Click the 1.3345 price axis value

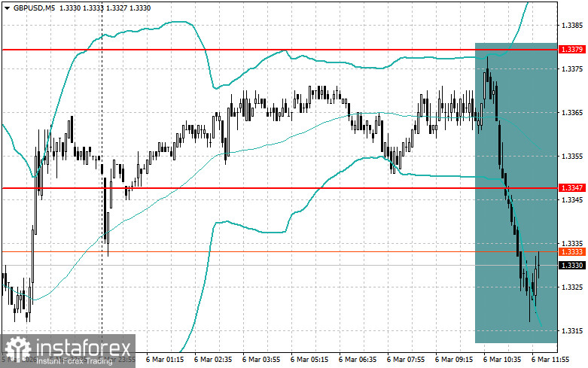[x=572, y=199]
